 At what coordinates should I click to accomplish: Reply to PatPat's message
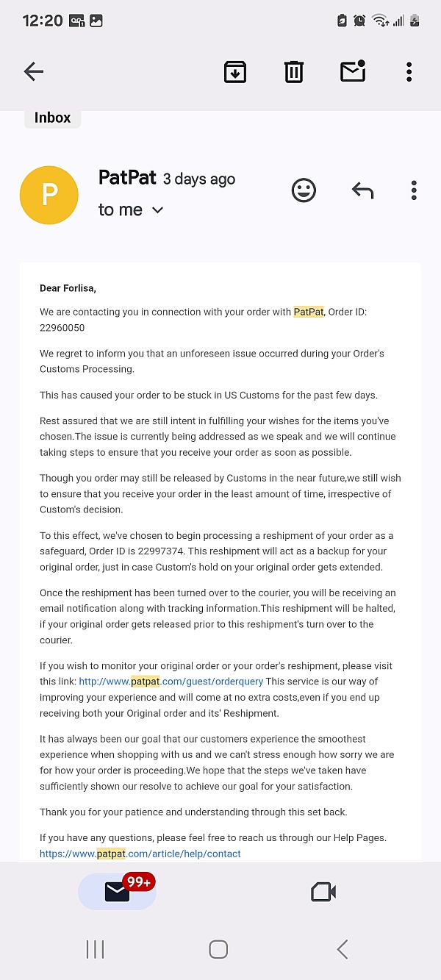click(x=362, y=191)
